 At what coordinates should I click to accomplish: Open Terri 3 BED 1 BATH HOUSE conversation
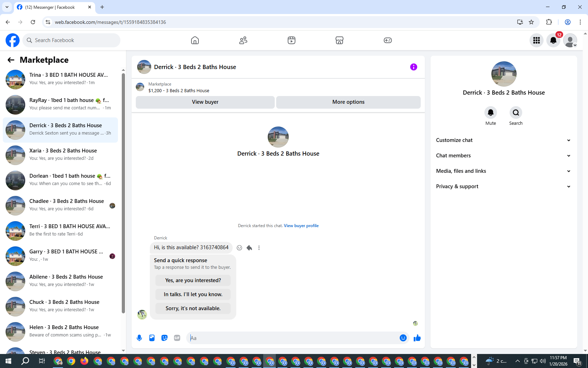[x=60, y=231]
